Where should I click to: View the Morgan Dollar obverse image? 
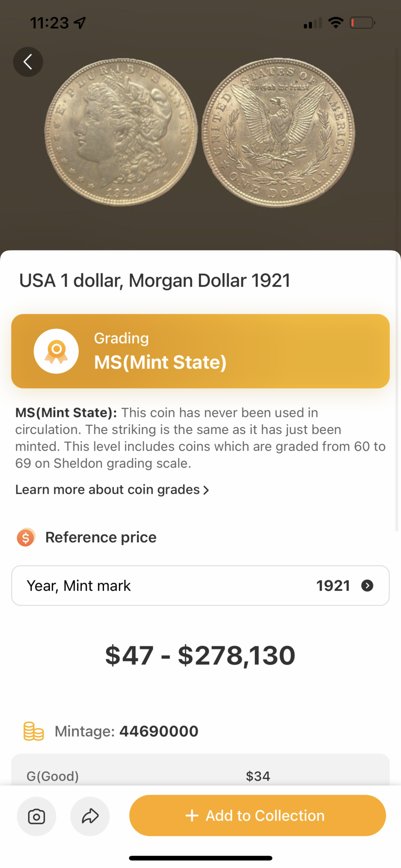(121, 132)
